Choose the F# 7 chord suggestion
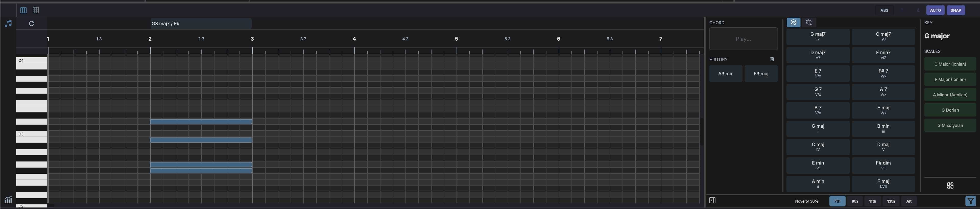 (883, 73)
